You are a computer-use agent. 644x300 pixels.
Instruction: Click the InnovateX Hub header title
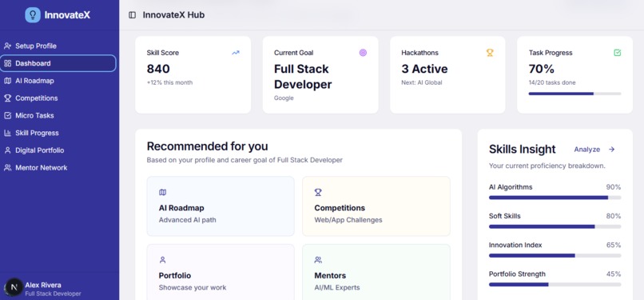click(x=173, y=15)
